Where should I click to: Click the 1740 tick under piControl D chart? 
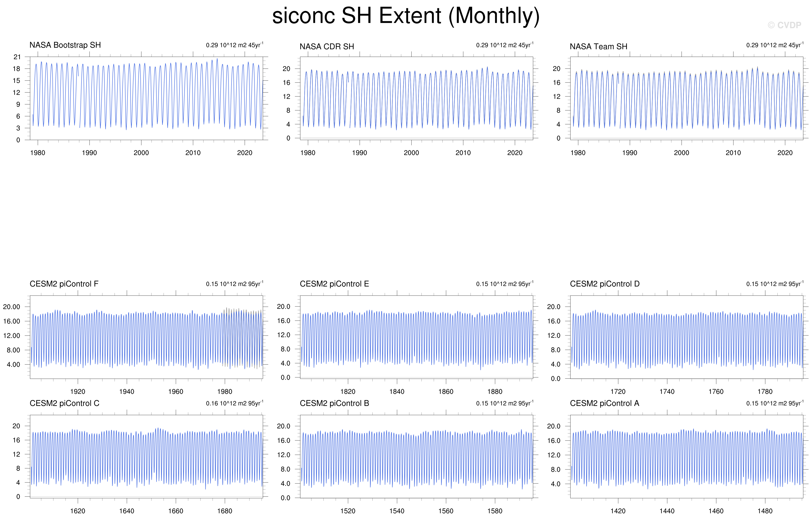667,391
